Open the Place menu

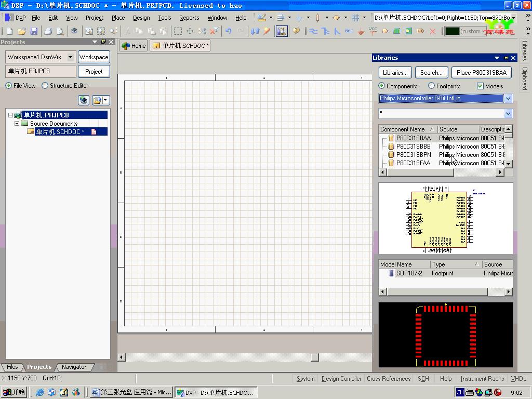pos(118,18)
